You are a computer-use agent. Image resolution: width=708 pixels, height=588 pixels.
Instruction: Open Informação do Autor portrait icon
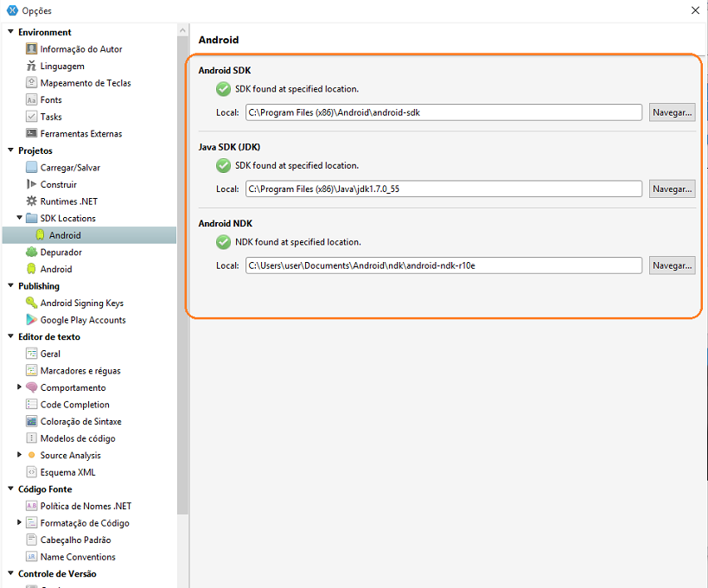point(31,48)
